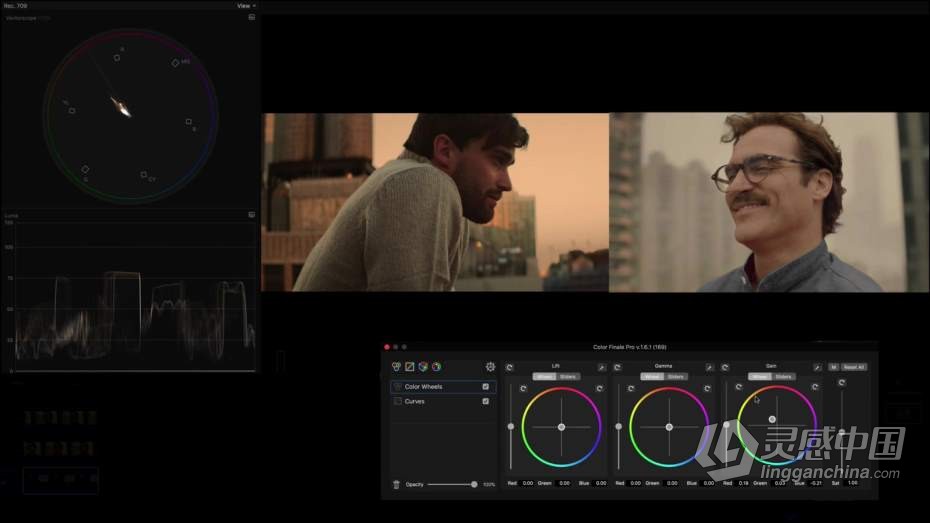Switch Gain to Wheels mode
Screen dimensions: 930x523
[x=760, y=377]
